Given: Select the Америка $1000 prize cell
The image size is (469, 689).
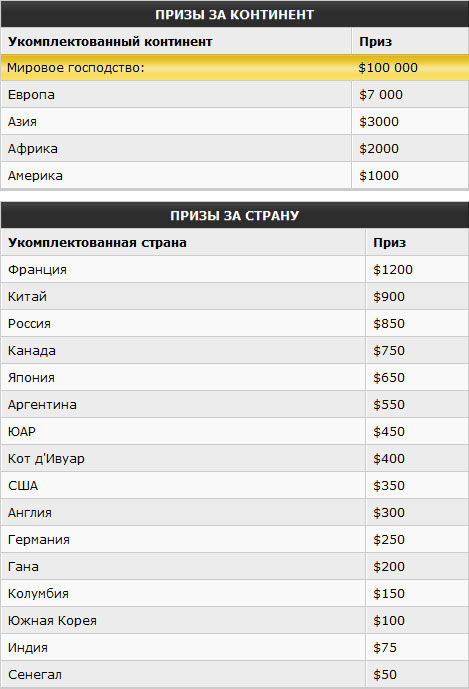Looking at the screenshot, I should 410,175.
